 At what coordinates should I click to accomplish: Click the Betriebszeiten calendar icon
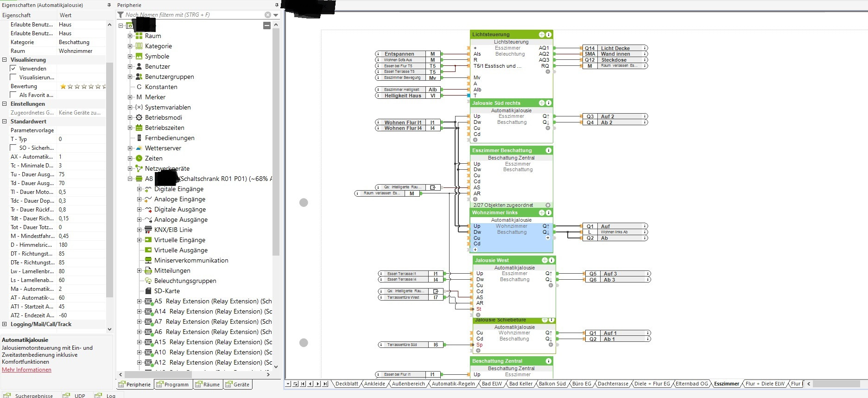(x=139, y=128)
